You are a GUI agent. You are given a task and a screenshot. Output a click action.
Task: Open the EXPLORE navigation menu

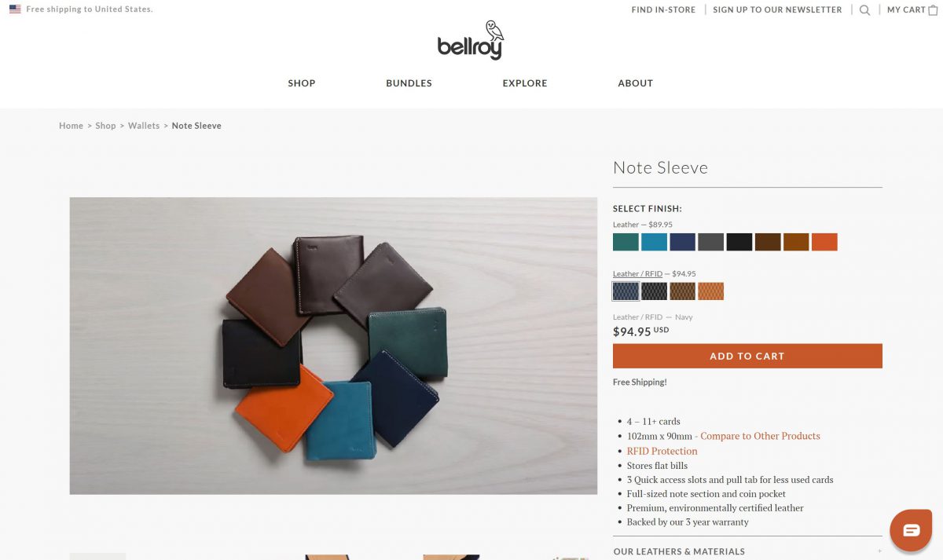[525, 83]
